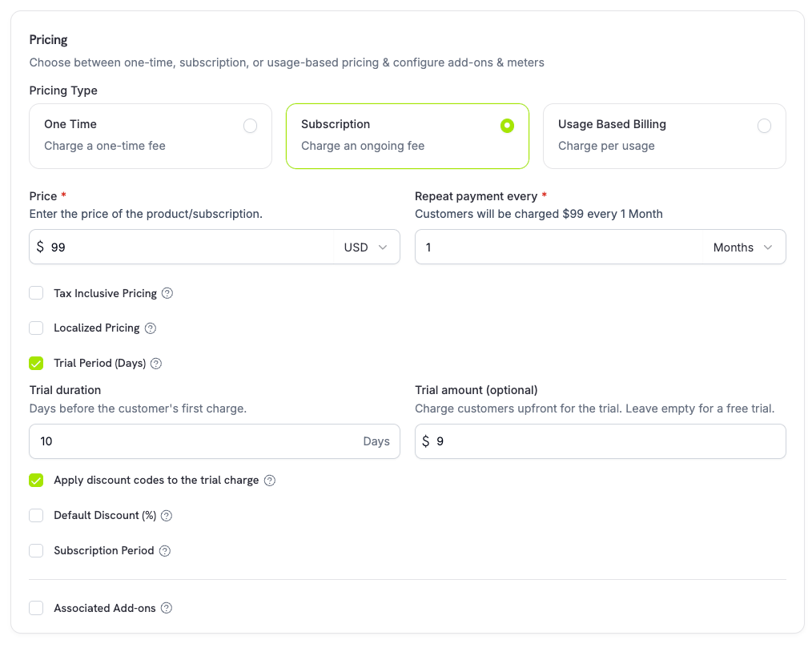Viewport: 812px width, 648px height.
Task: Show help for Associated Add-ons
Action: (167, 608)
